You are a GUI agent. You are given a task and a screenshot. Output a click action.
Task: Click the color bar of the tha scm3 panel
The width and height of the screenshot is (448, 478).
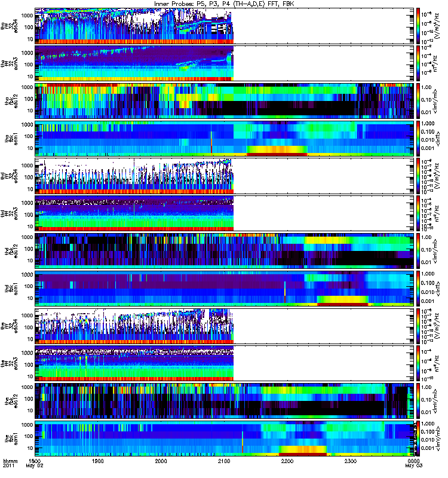point(418,63)
